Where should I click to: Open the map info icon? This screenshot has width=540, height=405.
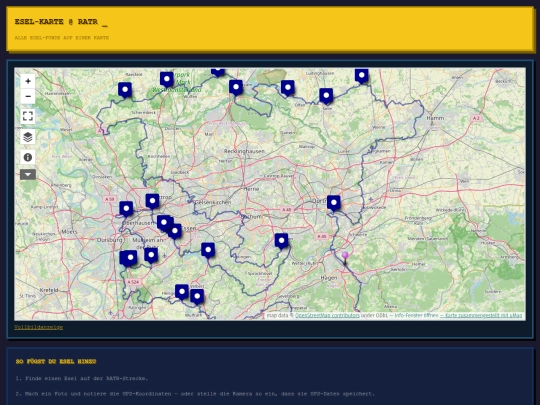click(28, 157)
